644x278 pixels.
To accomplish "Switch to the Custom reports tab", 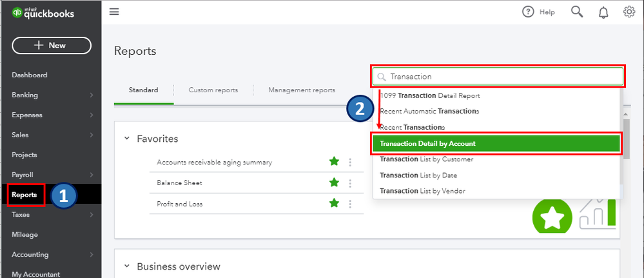I will 213,90.
